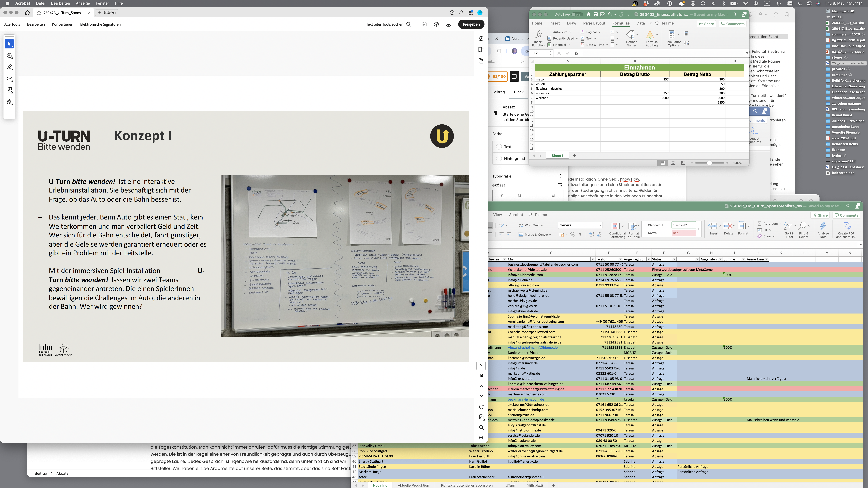Open the bookmarks panel in Acrobat right rail
The width and height of the screenshot is (868, 488).
tap(481, 49)
